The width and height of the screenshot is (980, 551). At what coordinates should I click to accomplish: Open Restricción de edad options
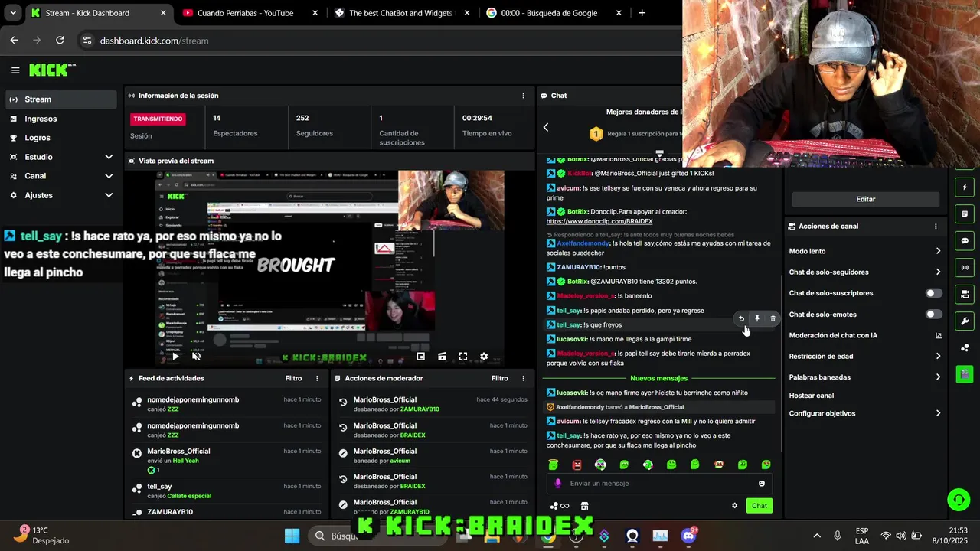click(x=865, y=356)
